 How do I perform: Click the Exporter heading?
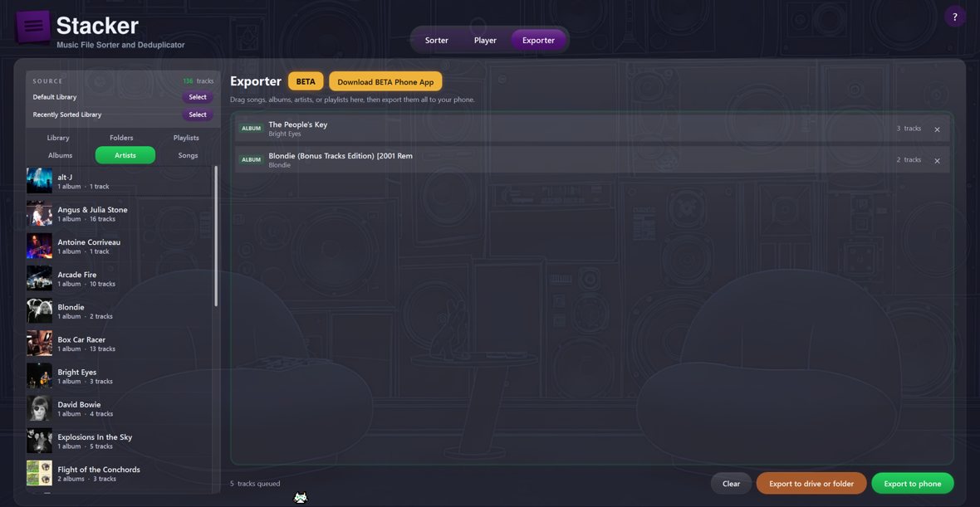[256, 81]
